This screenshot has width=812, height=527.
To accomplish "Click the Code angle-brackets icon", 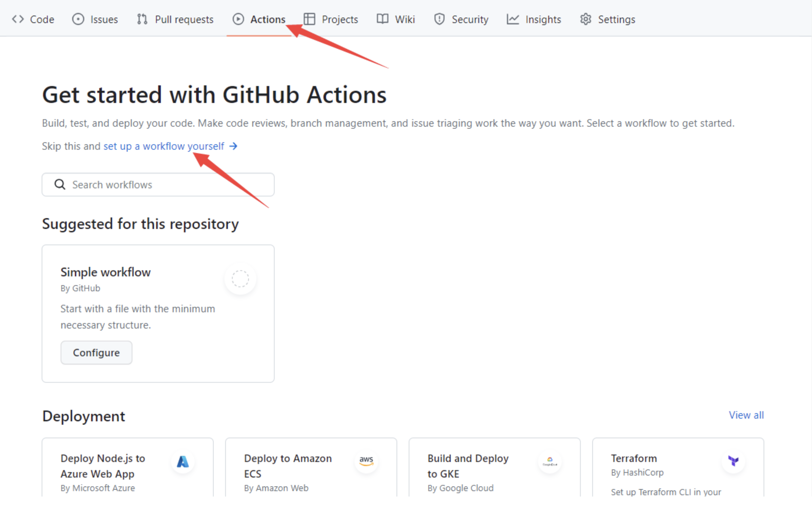I will tap(18, 19).
